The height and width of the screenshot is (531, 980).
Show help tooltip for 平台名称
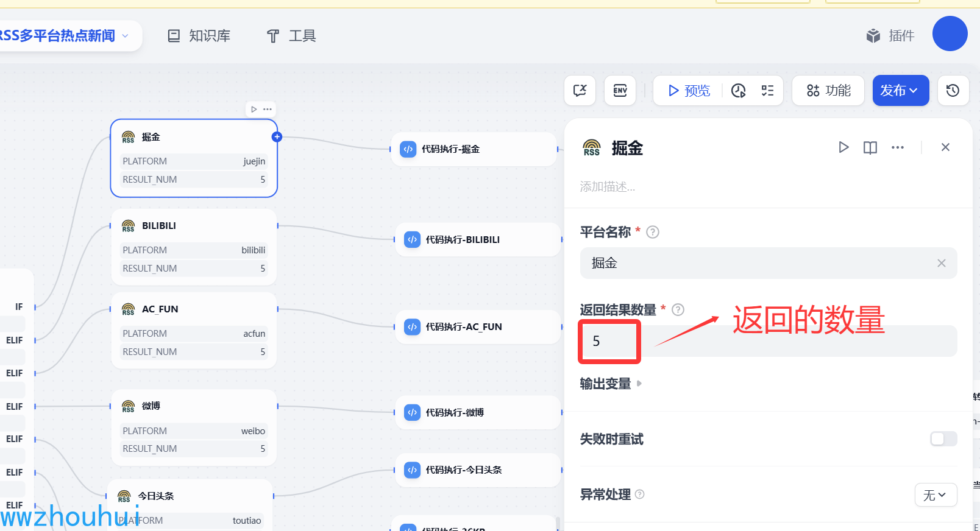653,232
